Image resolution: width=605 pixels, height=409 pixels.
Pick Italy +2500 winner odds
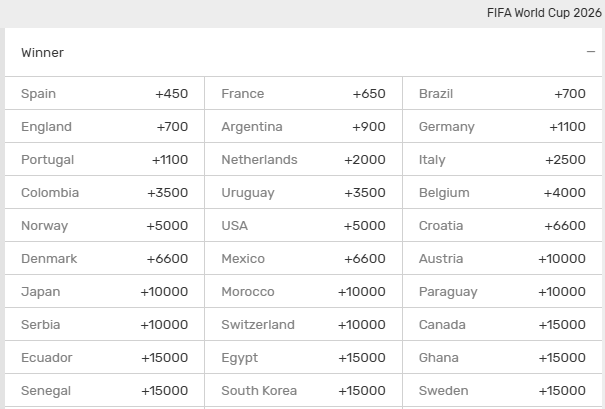[502, 160]
